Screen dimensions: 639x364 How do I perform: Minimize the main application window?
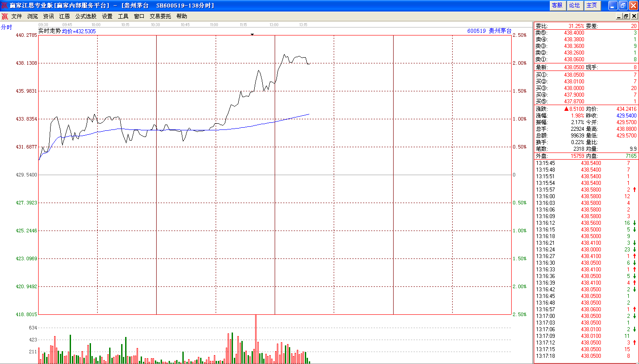click(613, 5)
